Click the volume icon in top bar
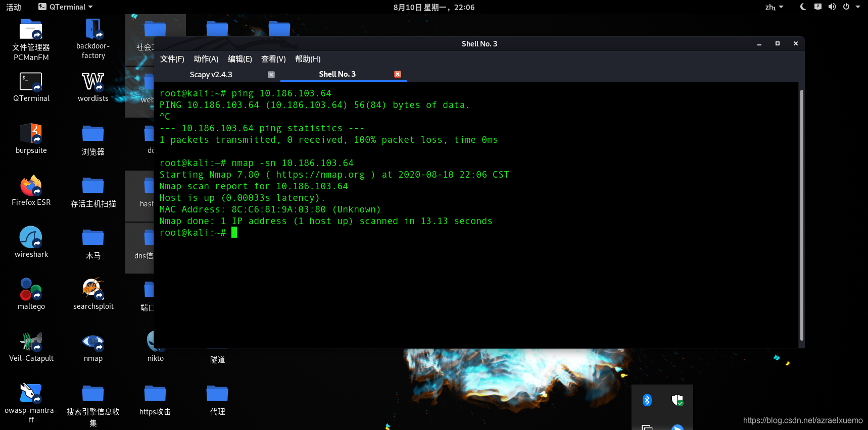The width and height of the screenshot is (868, 430). [x=832, y=7]
